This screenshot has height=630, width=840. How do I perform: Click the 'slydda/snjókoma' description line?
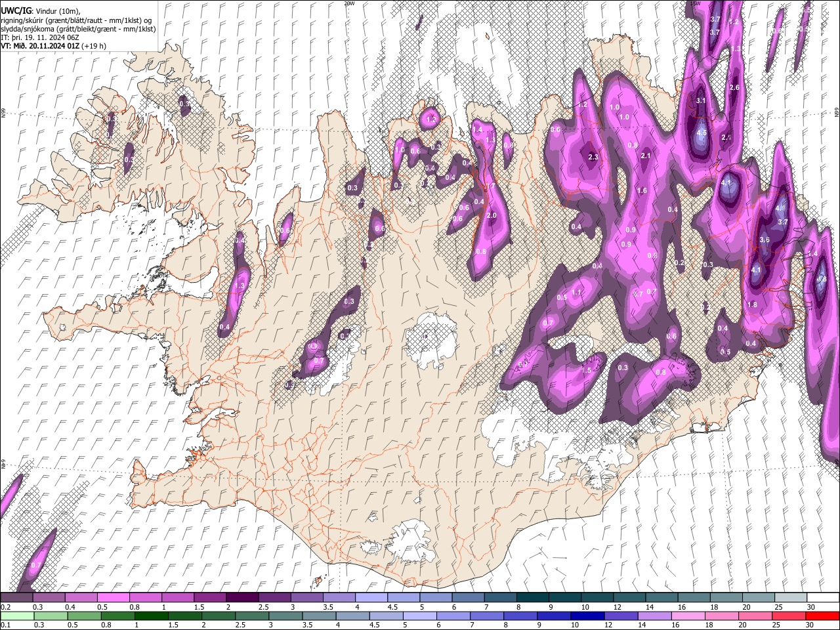(x=79, y=30)
